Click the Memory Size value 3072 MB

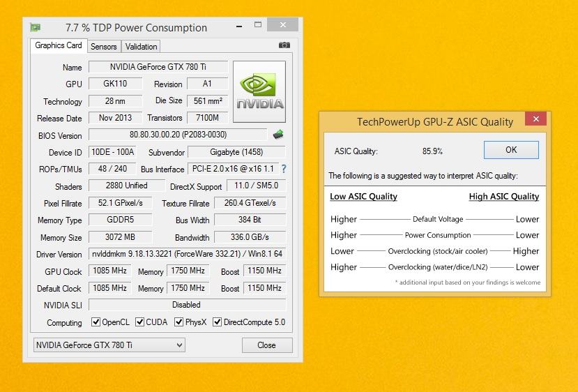click(x=120, y=236)
